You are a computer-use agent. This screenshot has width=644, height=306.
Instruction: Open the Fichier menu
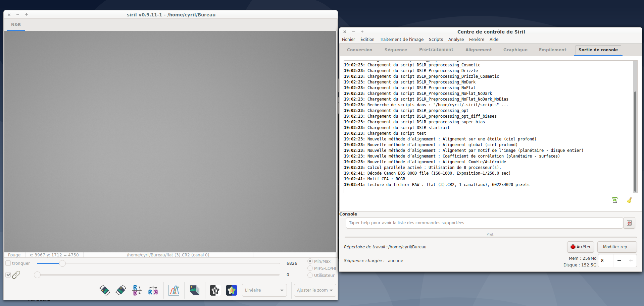348,40
